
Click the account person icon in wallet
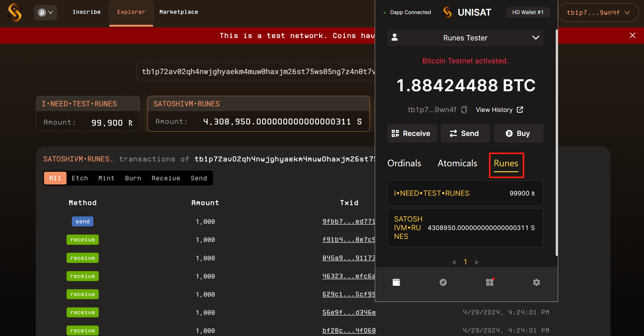click(395, 37)
